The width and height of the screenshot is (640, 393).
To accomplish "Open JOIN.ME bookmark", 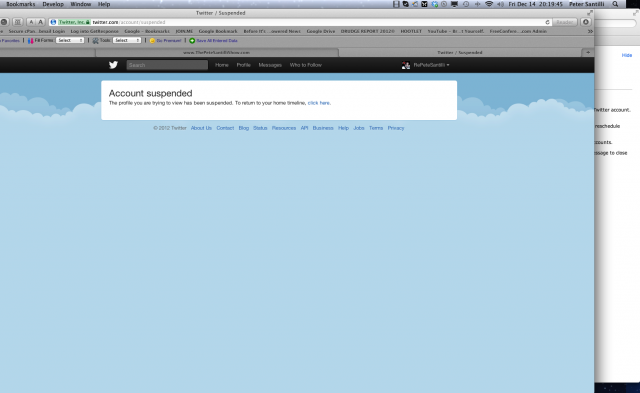I will click(184, 31).
